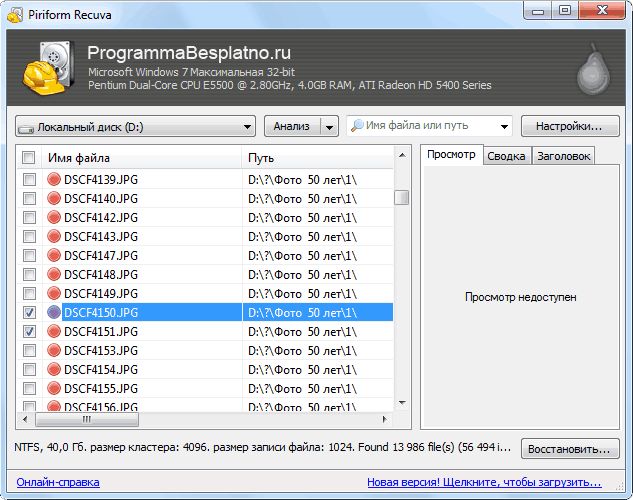The height and width of the screenshot is (500, 633).
Task: Click the file list scroll-down arrow
Action: tap(402, 403)
